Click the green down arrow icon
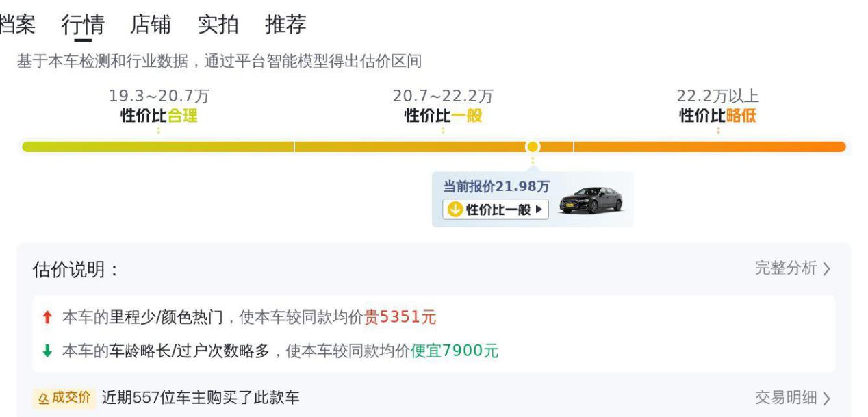This screenshot has height=417, width=868. tap(47, 352)
